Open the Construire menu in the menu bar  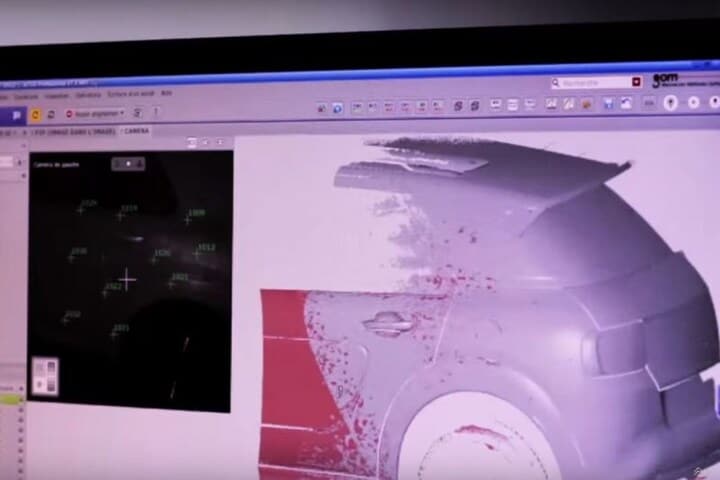coord(26,97)
